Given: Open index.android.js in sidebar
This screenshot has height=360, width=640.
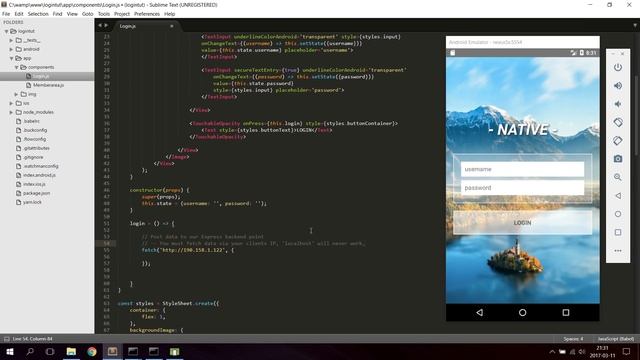Looking at the screenshot, I should [39, 175].
